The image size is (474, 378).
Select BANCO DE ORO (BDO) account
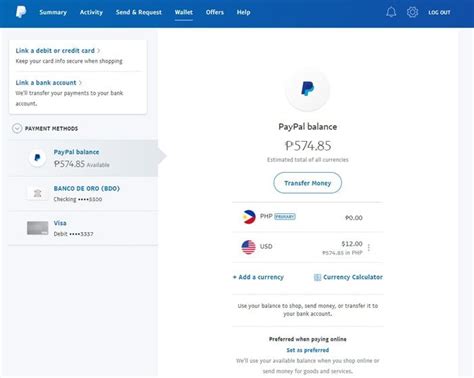[83, 193]
